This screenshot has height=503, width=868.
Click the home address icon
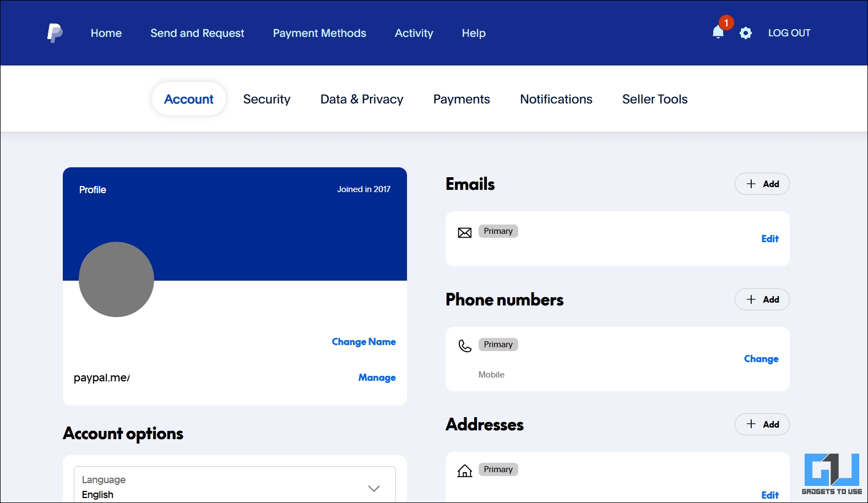pos(465,471)
